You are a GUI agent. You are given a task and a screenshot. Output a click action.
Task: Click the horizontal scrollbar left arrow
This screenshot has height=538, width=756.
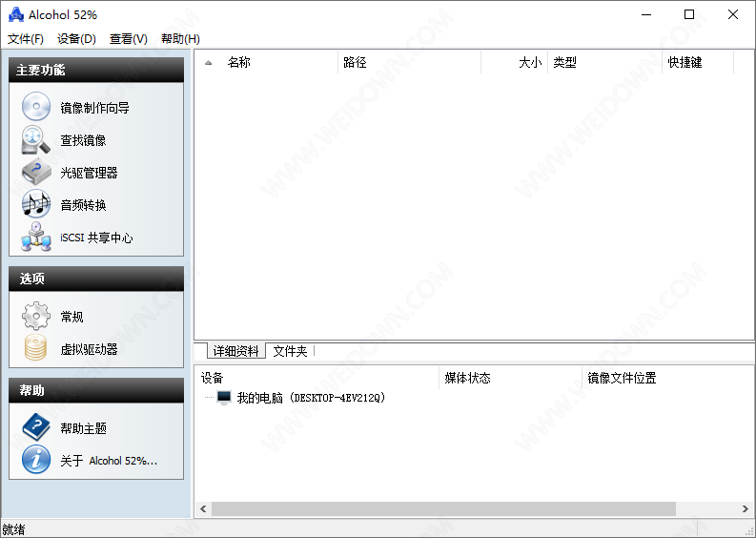click(x=203, y=509)
